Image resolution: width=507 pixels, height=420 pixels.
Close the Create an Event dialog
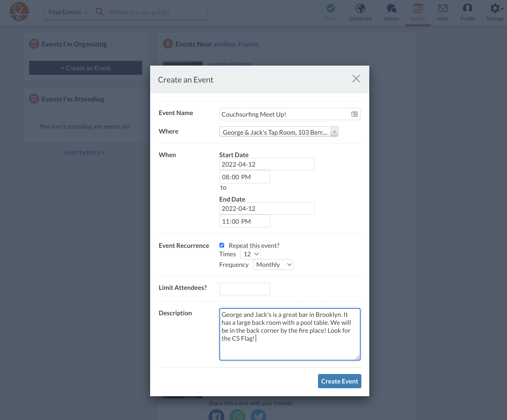(x=356, y=79)
